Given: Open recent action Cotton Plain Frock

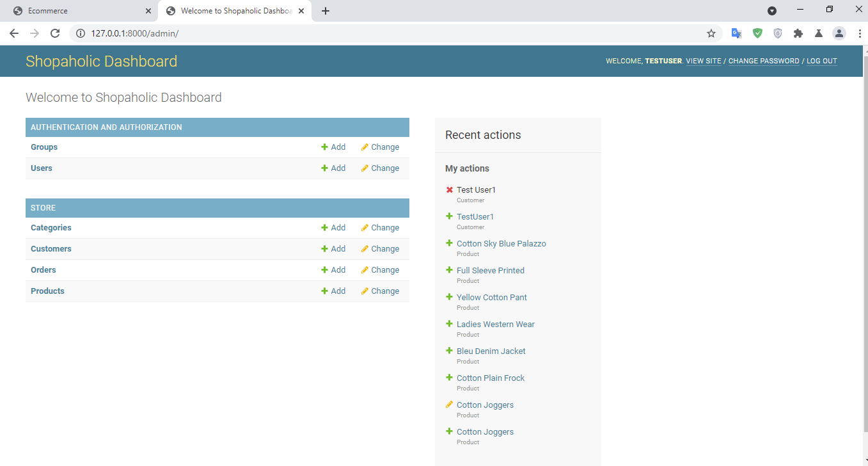Looking at the screenshot, I should click(491, 378).
